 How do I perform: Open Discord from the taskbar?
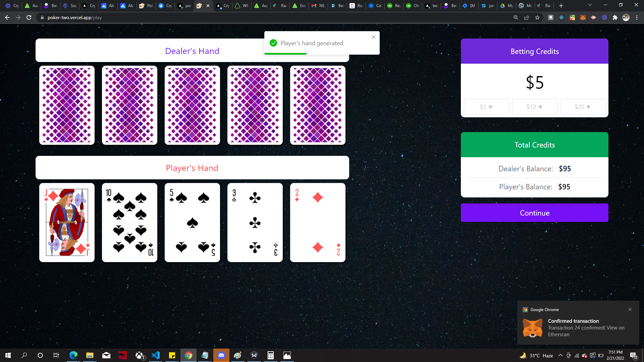221,355
